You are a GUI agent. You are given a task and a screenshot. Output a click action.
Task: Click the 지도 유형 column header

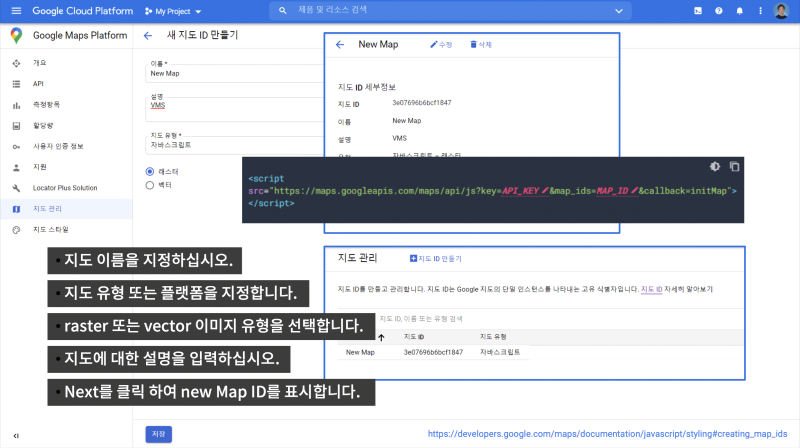493,337
